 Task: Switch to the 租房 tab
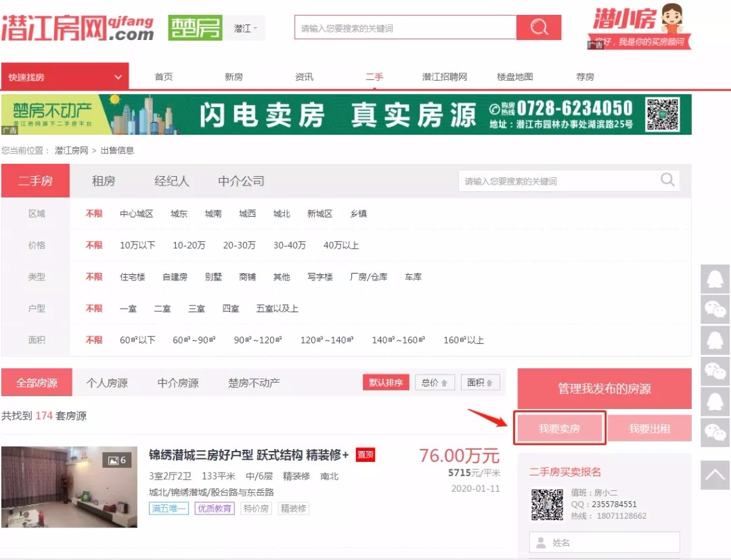click(104, 181)
